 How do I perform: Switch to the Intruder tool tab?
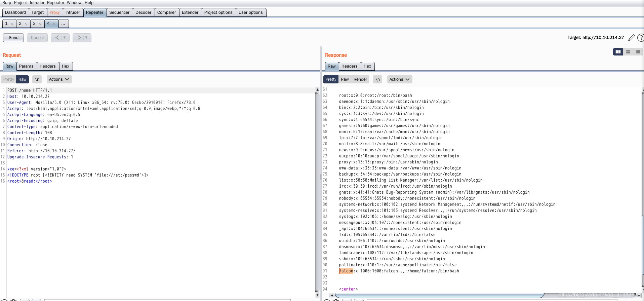click(73, 12)
